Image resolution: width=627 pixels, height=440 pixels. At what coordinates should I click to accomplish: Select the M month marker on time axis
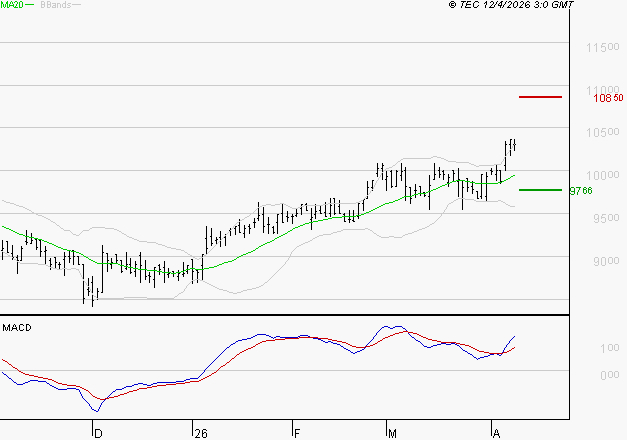pyautogui.click(x=392, y=433)
